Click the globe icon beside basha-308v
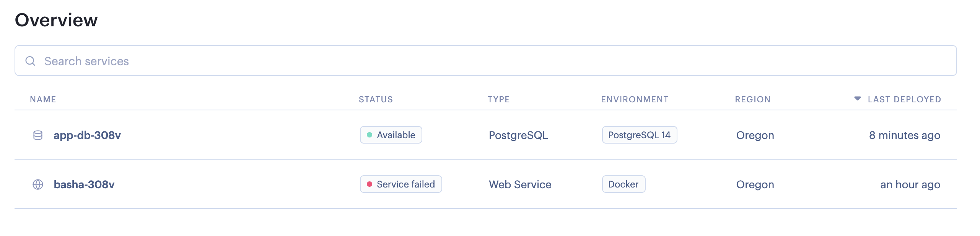Screen dimensions: 980x236 pyautogui.click(x=38, y=184)
